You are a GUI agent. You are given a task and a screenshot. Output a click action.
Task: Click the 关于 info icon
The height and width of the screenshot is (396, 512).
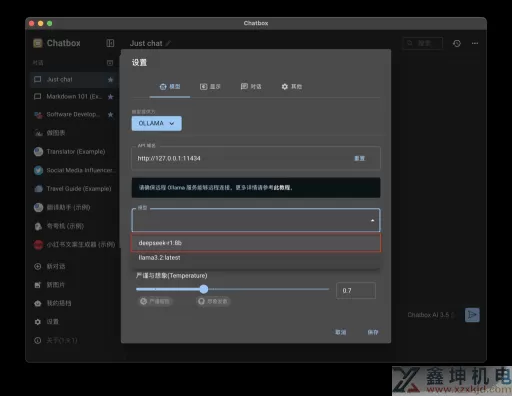coord(38,340)
